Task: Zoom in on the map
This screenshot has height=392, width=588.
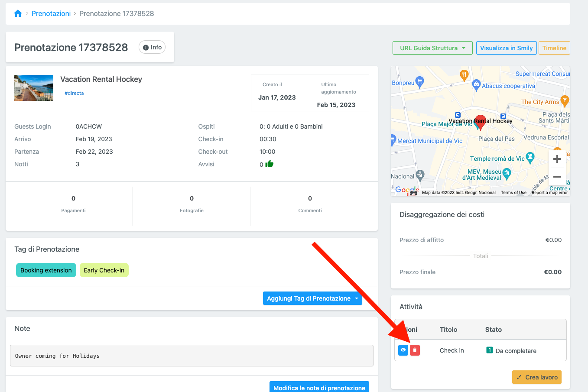Action: [x=557, y=159]
